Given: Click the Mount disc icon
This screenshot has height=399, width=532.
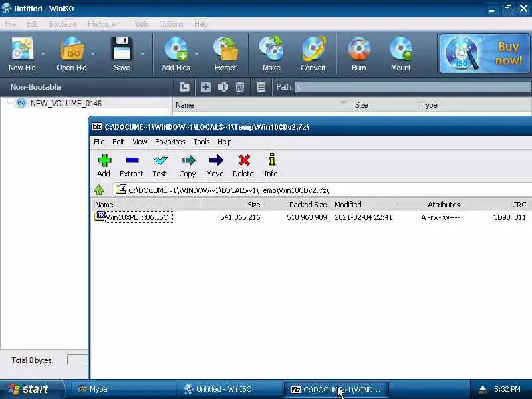Looking at the screenshot, I should [401, 49].
